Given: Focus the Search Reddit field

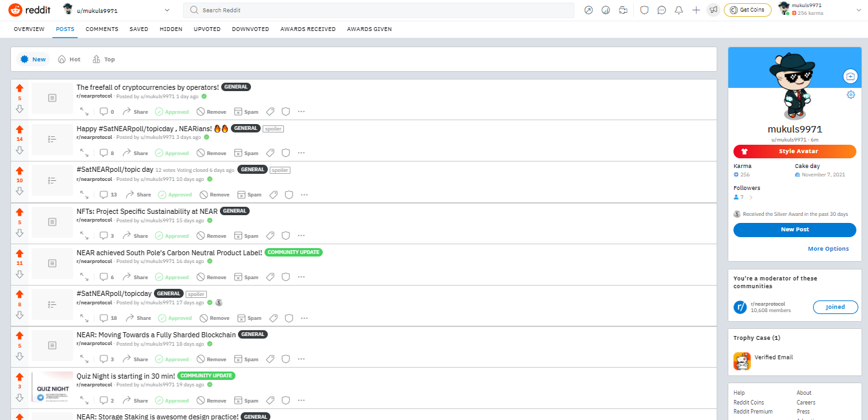Looking at the screenshot, I should point(378,10).
